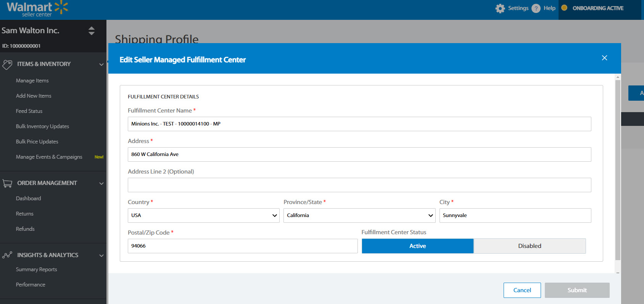Click the yellow onboarding status indicator
Image resolution: width=644 pixels, height=304 pixels.
coord(564,8)
